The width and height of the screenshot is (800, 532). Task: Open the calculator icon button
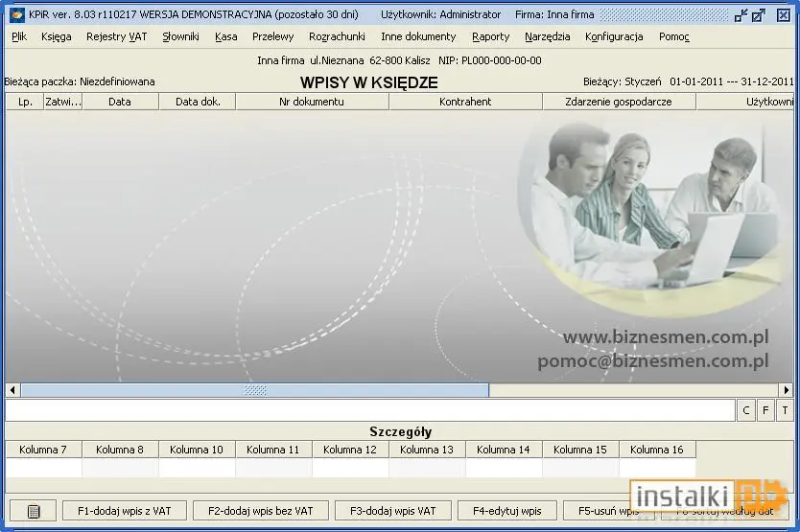[34, 511]
